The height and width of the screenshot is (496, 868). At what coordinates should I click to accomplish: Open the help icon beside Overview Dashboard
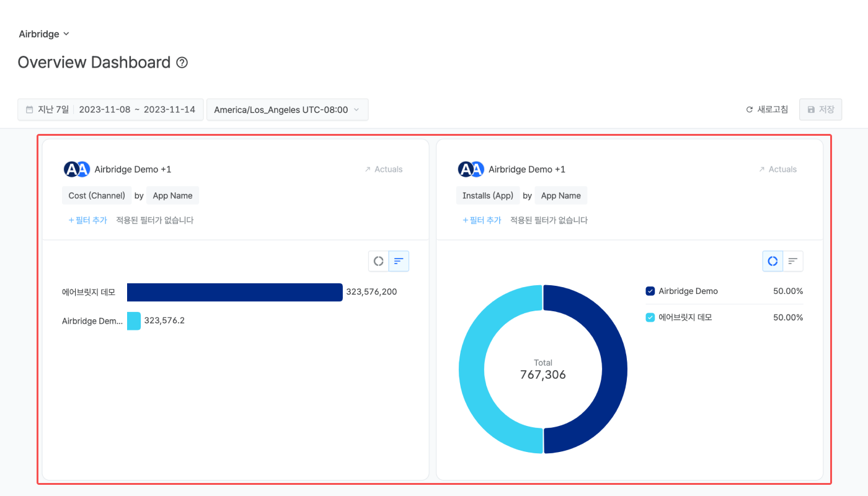[x=182, y=63]
